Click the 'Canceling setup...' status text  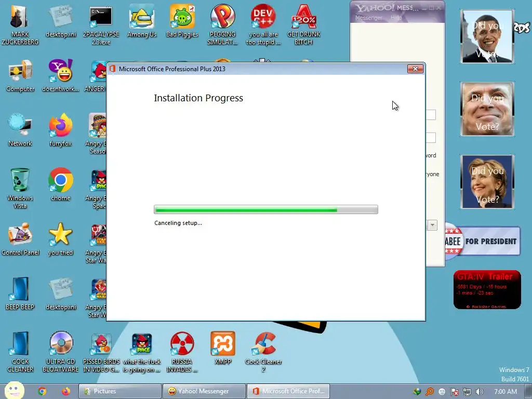[x=178, y=223]
